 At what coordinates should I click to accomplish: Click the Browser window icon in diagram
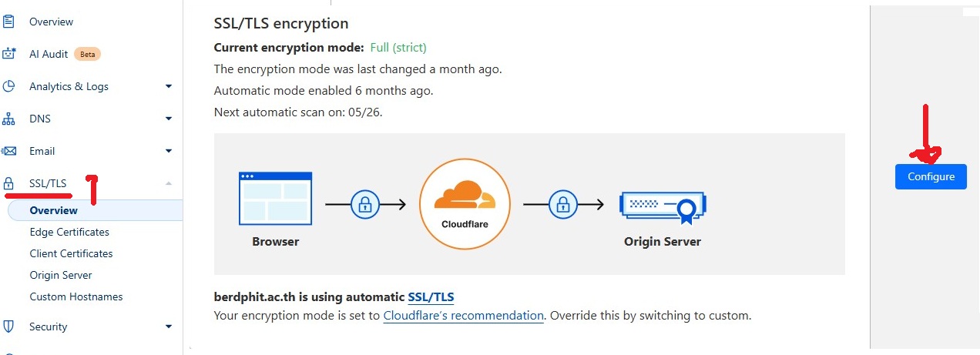tap(276, 199)
